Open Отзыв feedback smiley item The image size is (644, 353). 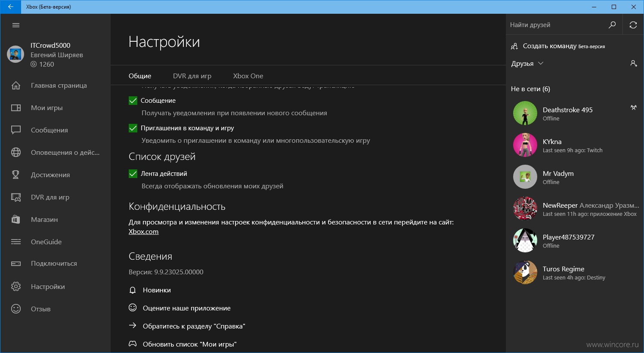[55, 309]
